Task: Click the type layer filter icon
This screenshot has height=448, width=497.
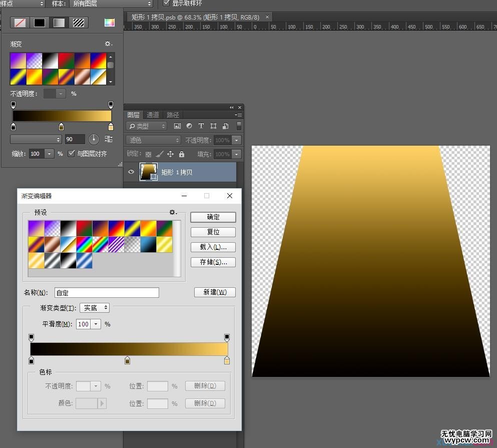Action: [201, 126]
